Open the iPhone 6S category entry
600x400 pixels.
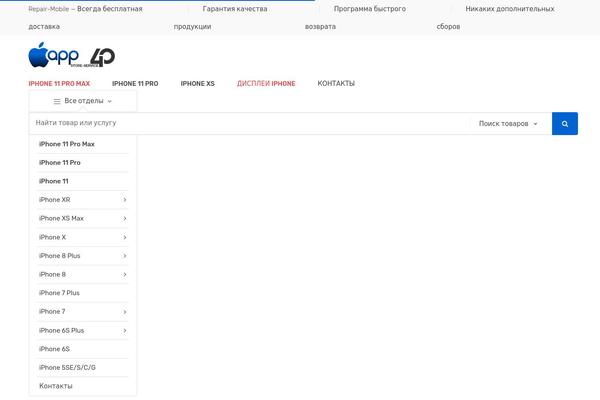click(54, 349)
